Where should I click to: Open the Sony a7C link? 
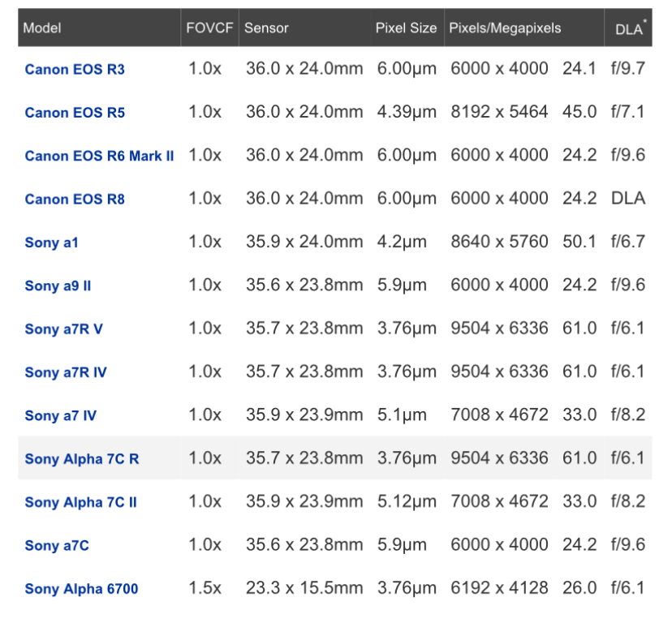57,545
